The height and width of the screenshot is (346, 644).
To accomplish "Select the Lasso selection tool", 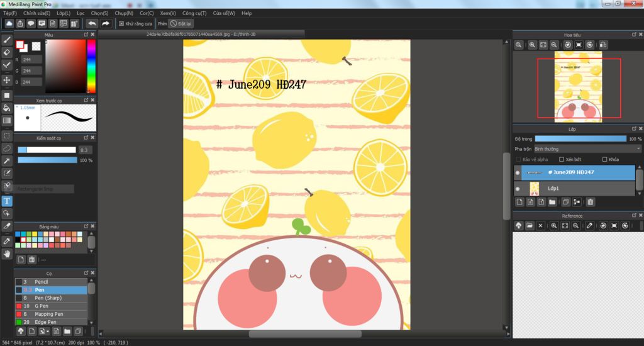I will pos(6,148).
